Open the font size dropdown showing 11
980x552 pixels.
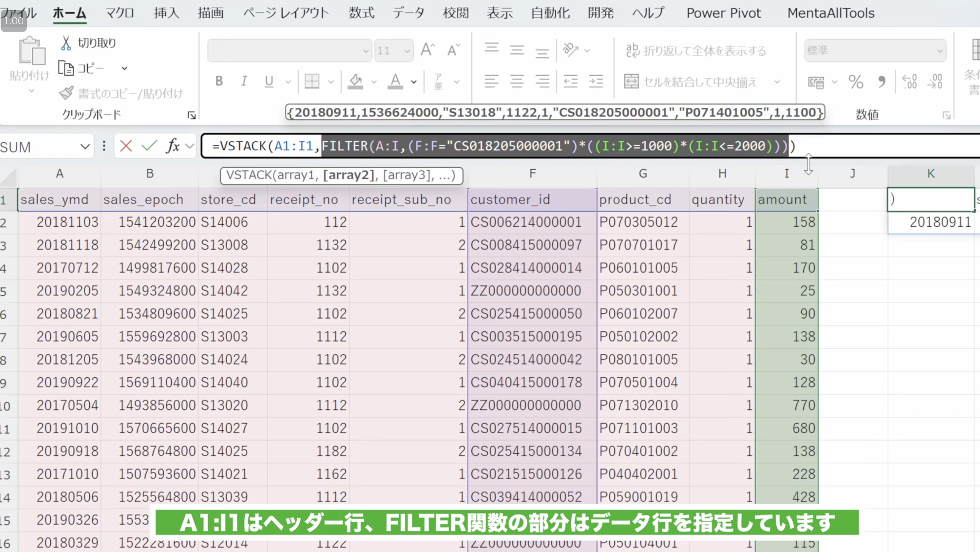407,51
